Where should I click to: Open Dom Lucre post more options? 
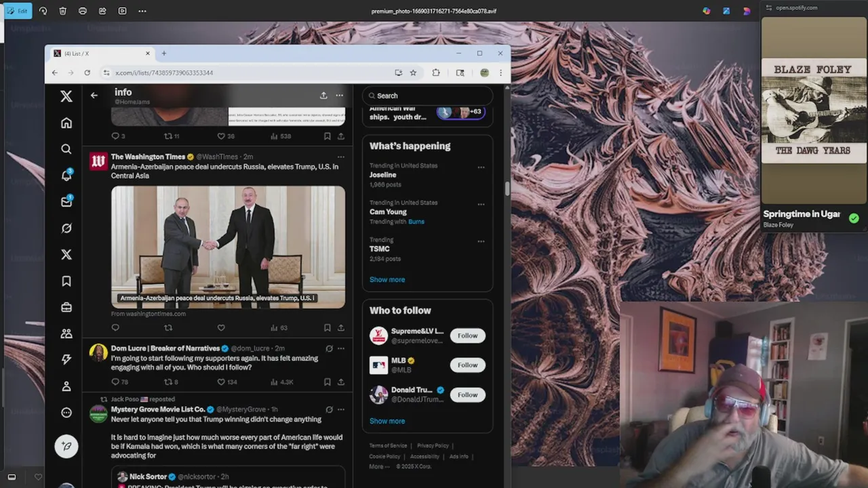(340, 348)
